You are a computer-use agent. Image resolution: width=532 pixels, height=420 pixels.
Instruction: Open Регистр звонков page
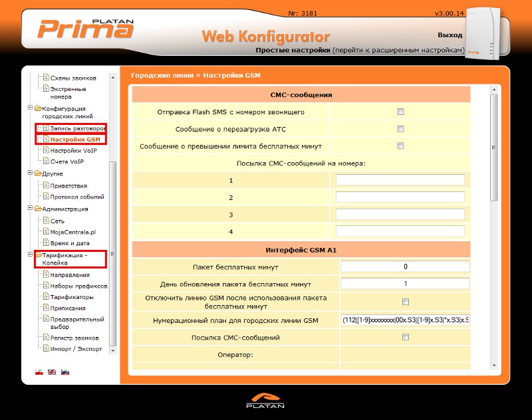tap(74, 338)
